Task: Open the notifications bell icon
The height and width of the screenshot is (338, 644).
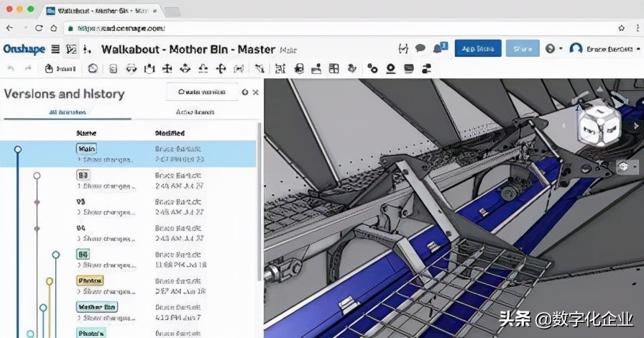Action: point(440,48)
